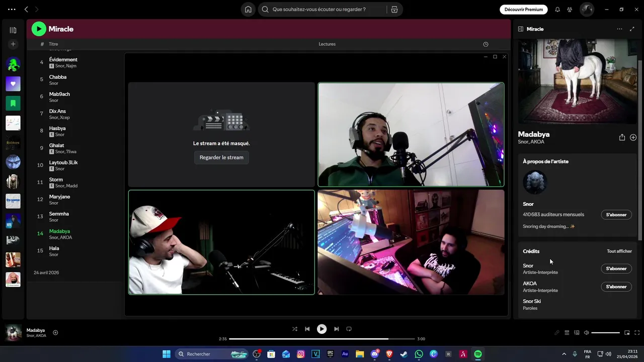Open connect to a device icon
This screenshot has width=644, height=362.
(577, 333)
